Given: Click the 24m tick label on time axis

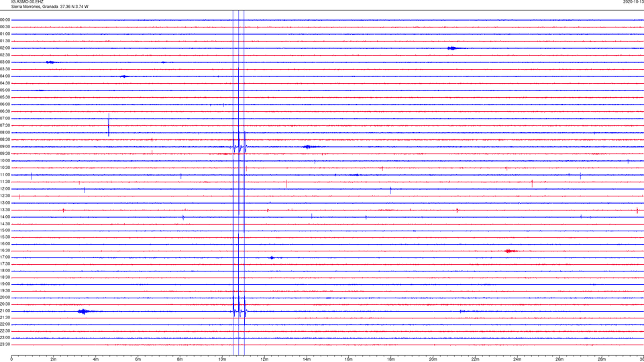Looking at the screenshot, I should [517, 359].
